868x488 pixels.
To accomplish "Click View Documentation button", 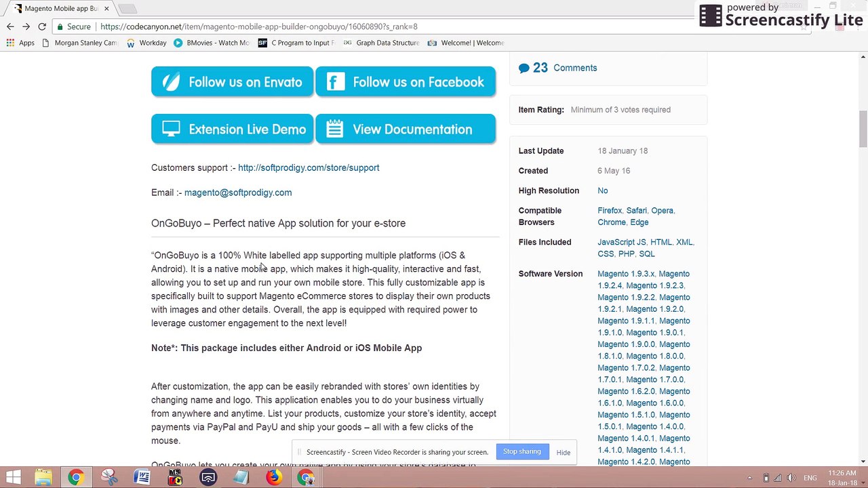I will coord(406,129).
